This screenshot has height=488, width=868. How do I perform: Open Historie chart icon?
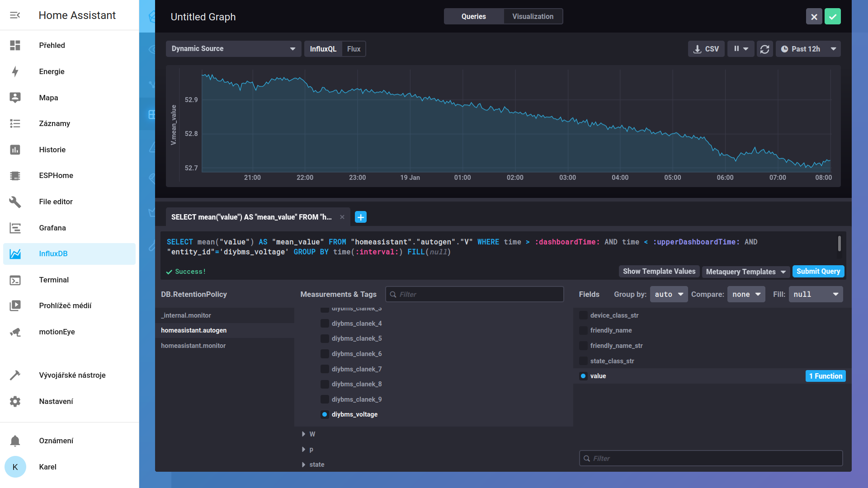15,150
